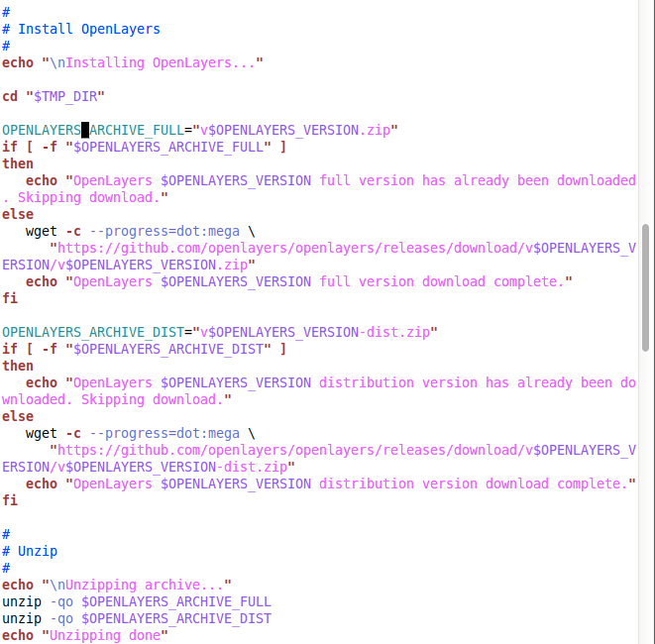This screenshot has width=655, height=644.
Task: Click the first 'fi' keyword
Action: (10, 298)
